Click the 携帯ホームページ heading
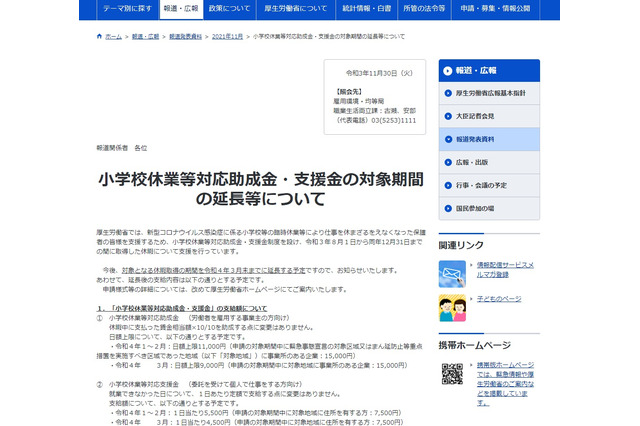 [475, 345]
